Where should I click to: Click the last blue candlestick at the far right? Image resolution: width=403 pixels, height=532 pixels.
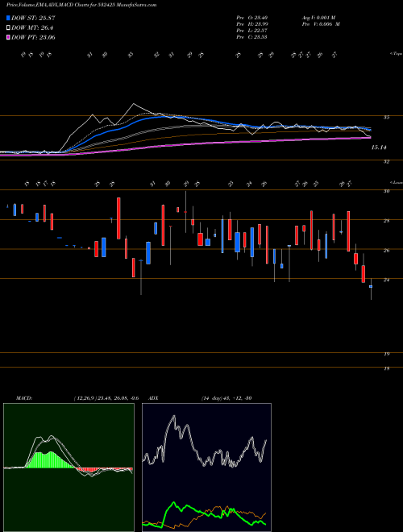(x=371, y=287)
